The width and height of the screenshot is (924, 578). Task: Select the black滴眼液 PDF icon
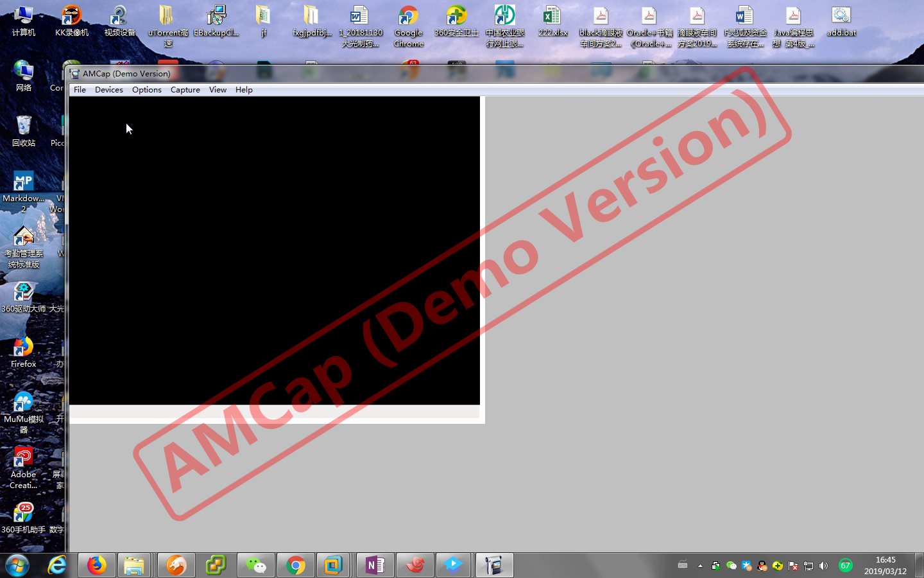[601, 27]
